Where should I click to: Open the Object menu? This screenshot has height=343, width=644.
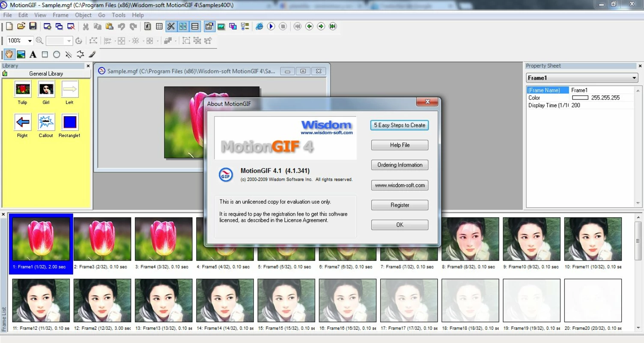[x=83, y=15]
